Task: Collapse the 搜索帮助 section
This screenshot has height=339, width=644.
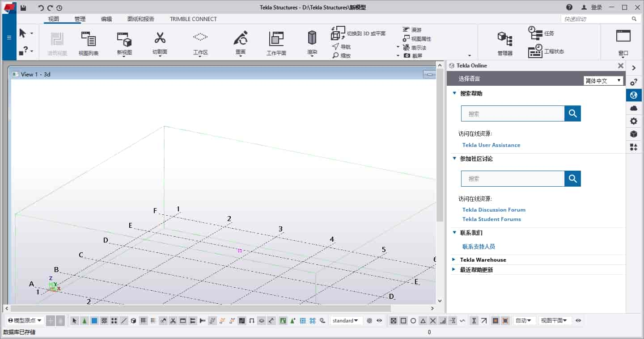Action: pos(454,93)
